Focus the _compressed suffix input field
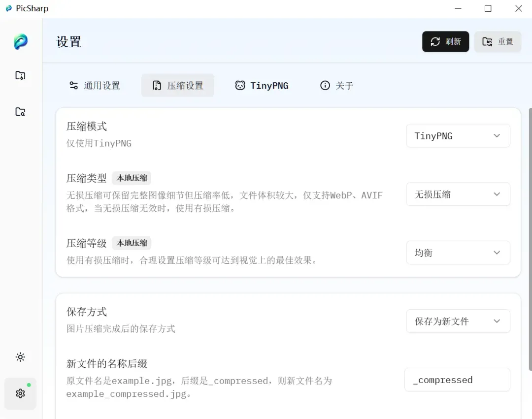This screenshot has width=532, height=419. point(457,380)
